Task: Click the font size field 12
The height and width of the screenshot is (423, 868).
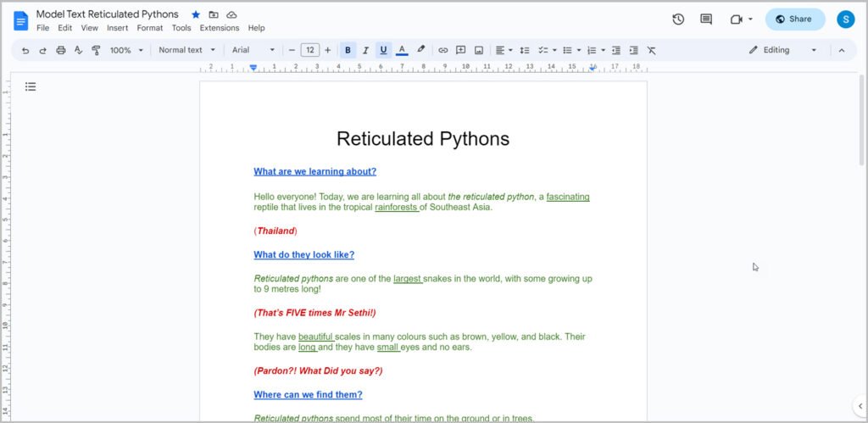Action: click(x=310, y=50)
